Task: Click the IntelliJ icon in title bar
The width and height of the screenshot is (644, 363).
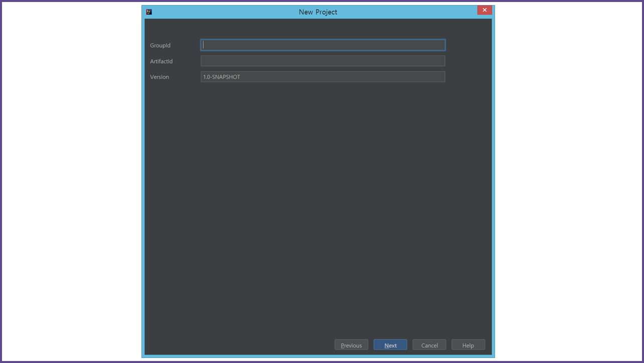Action: coord(149,12)
